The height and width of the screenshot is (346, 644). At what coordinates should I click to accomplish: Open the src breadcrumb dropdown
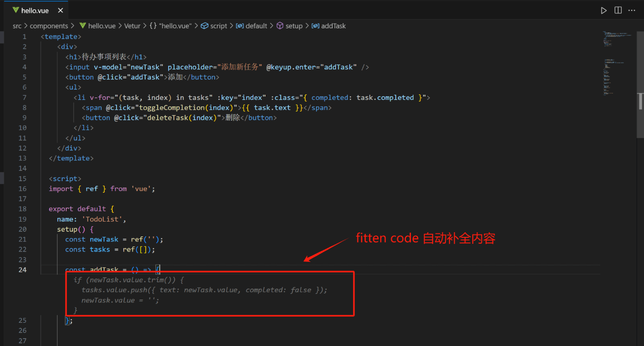[x=17, y=26]
